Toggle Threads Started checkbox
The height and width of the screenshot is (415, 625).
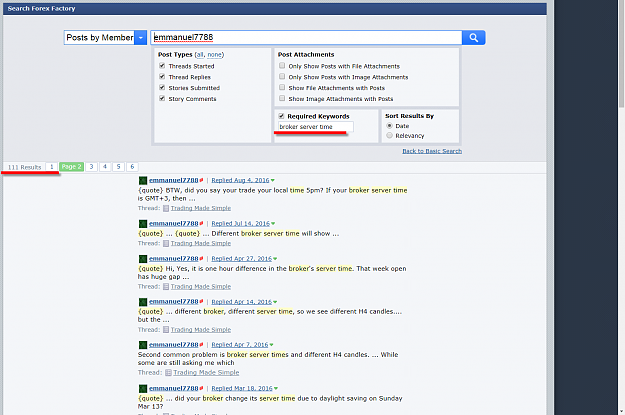(162, 66)
